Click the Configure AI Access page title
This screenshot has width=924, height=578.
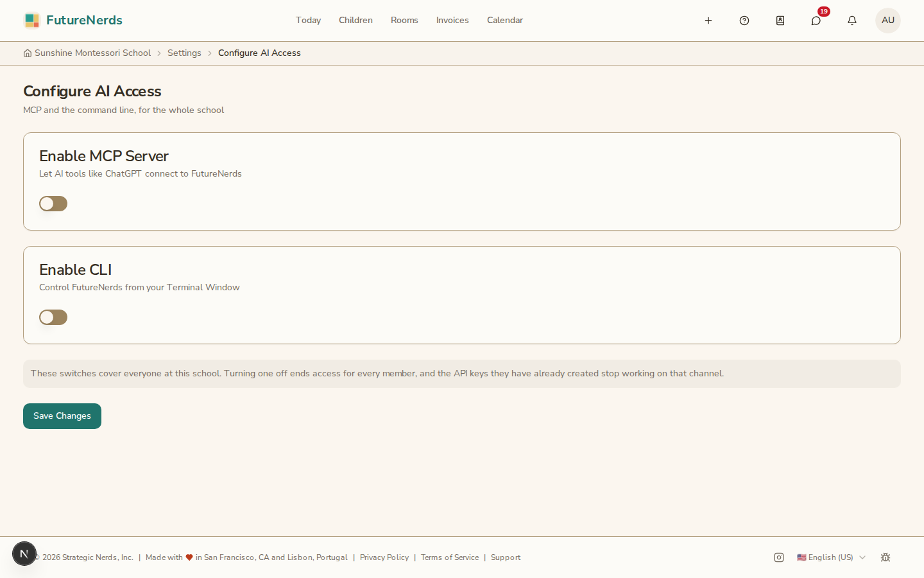(x=92, y=91)
